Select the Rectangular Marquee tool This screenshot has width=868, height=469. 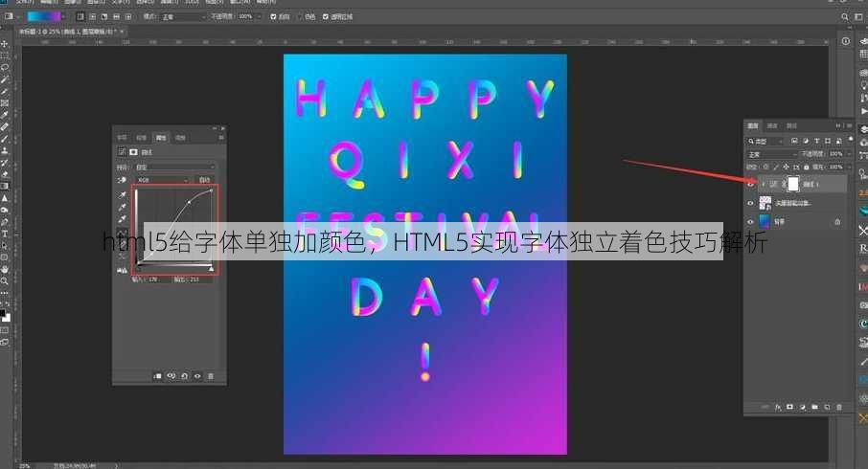pyautogui.click(x=5, y=56)
